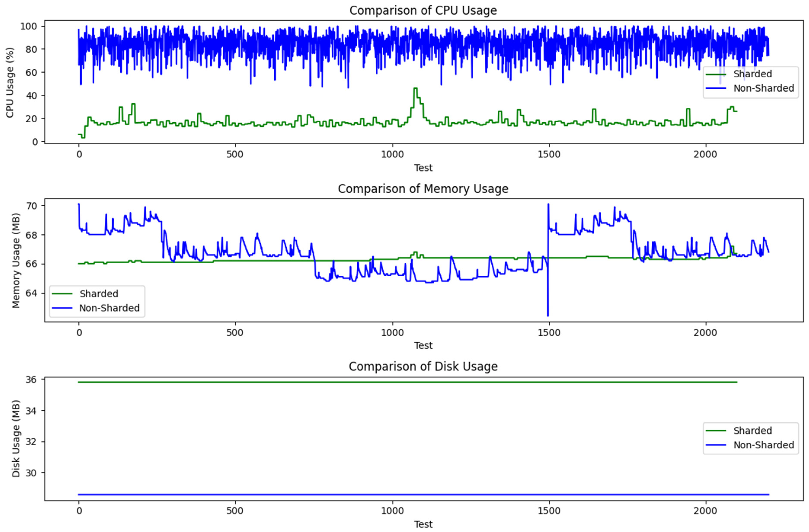Image resolution: width=809 pixels, height=532 pixels.
Task: Click the Non-Sharded legend entry in Disk chart
Action: coord(765,445)
